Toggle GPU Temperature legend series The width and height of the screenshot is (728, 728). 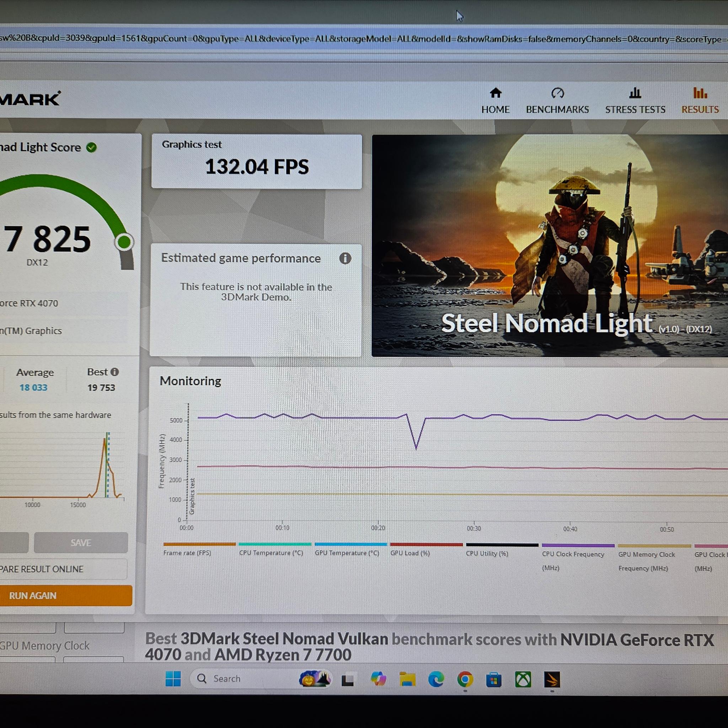point(350,549)
